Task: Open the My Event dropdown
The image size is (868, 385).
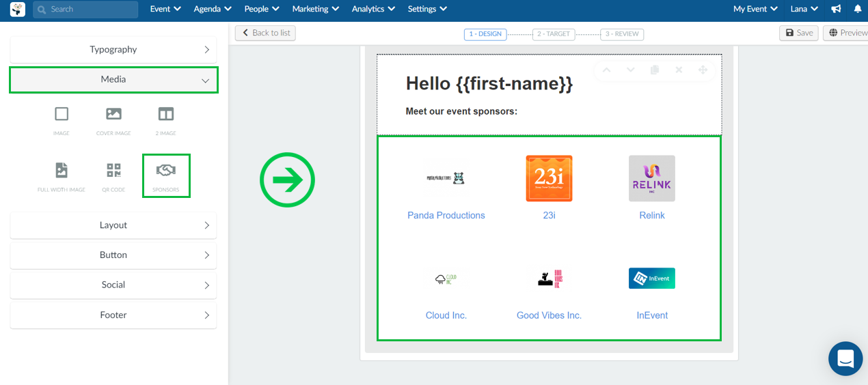Action: point(755,9)
